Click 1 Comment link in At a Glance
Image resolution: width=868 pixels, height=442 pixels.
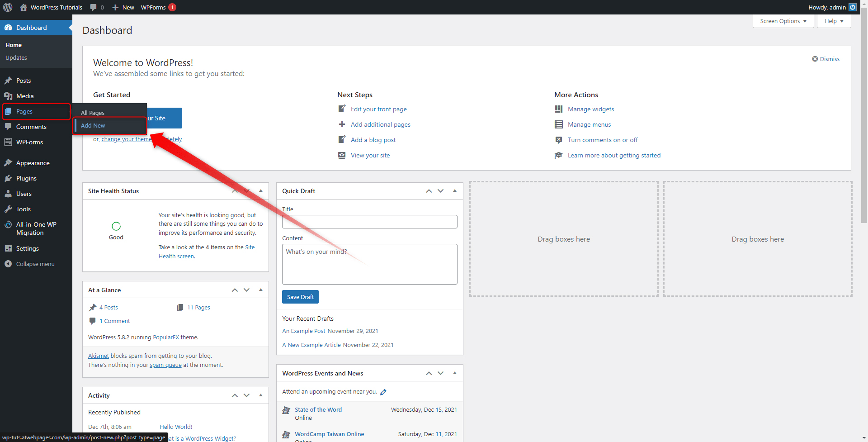[x=114, y=321]
